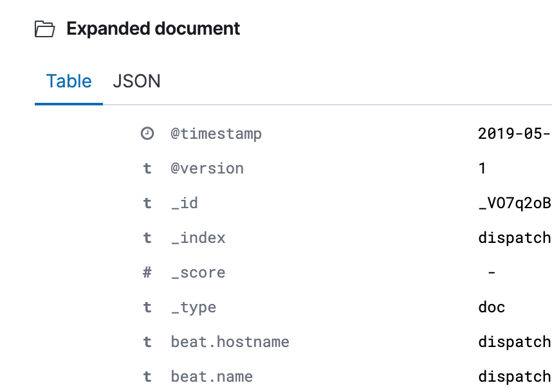The width and height of the screenshot is (552, 392).
Task: Click the text type icon for _id
Action: coord(147,203)
